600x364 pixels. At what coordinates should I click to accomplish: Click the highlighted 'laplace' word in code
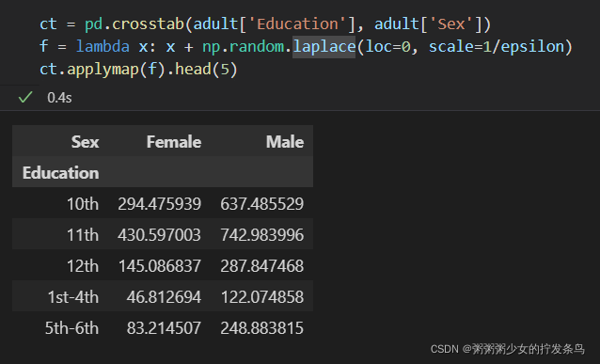click(324, 47)
